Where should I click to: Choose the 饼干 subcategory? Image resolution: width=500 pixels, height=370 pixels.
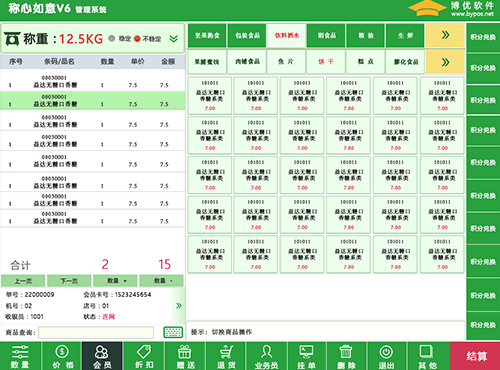click(326, 62)
